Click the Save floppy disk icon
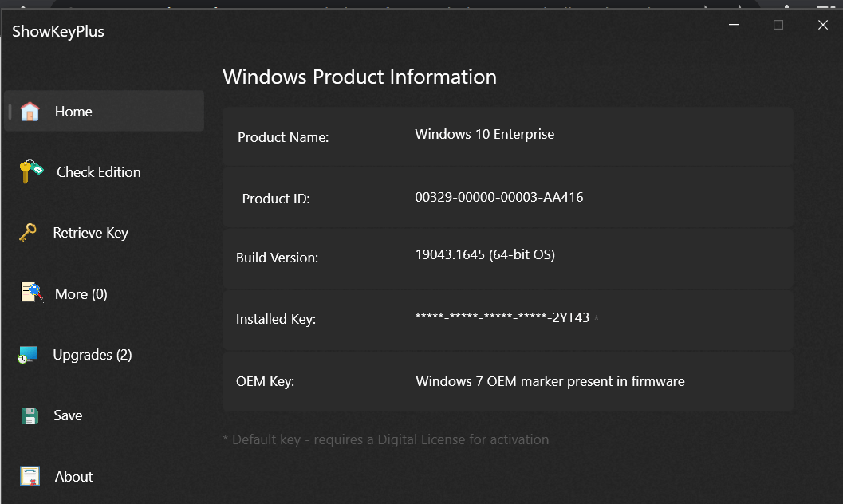843x504 pixels. (30, 416)
